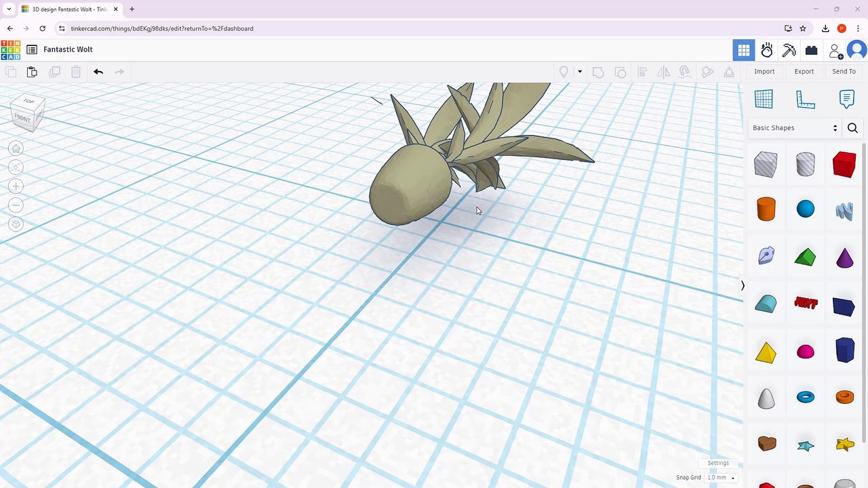Image resolution: width=868 pixels, height=488 pixels.
Task: Click the Home view icon
Action: [x=16, y=148]
